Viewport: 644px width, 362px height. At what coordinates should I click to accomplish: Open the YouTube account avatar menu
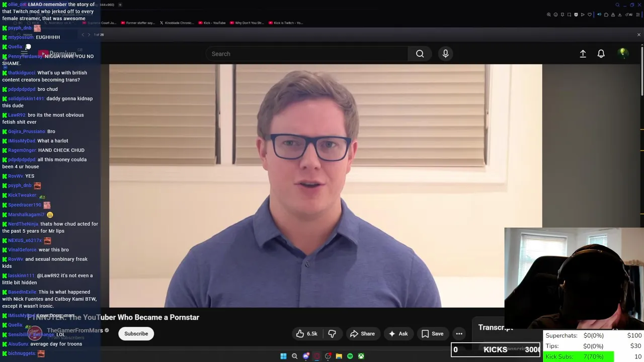click(x=623, y=54)
